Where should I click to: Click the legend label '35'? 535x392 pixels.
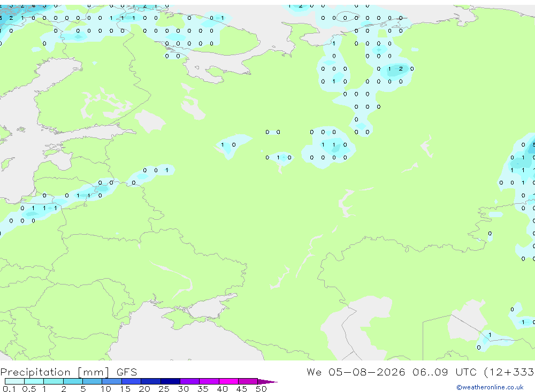tap(203, 389)
